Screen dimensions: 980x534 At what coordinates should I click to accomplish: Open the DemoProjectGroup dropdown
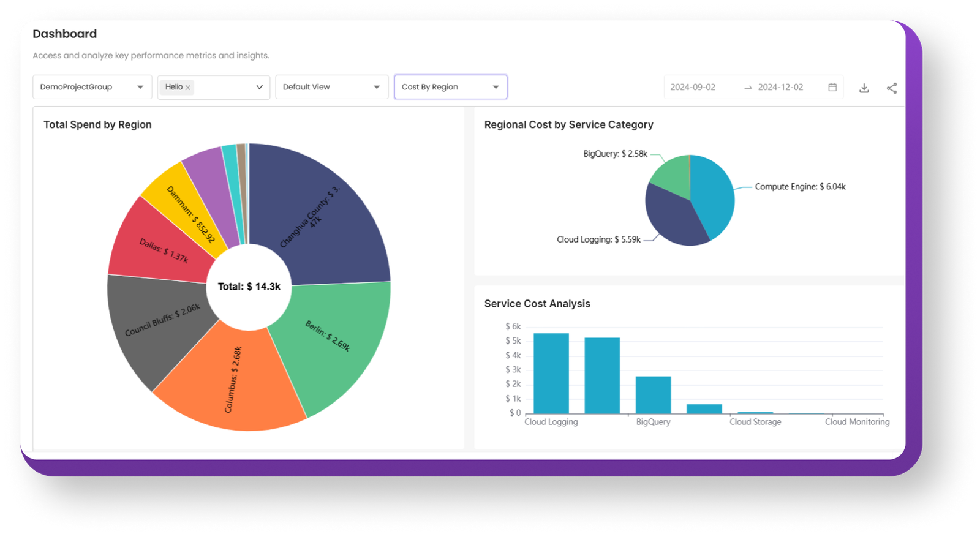[92, 87]
